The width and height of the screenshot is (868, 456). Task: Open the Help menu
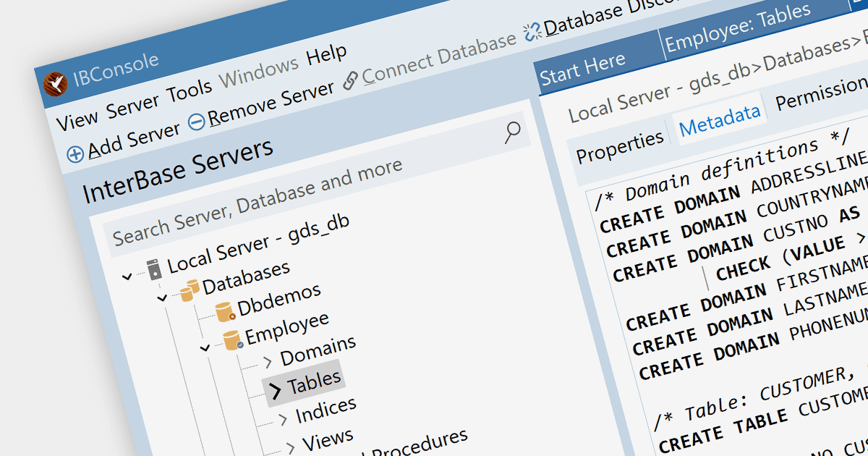tap(327, 55)
